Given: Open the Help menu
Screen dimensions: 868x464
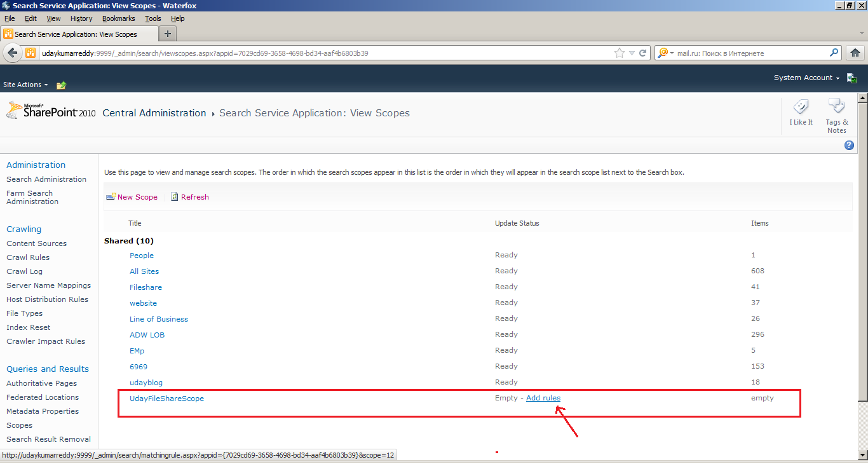Looking at the screenshot, I should click(177, 18).
